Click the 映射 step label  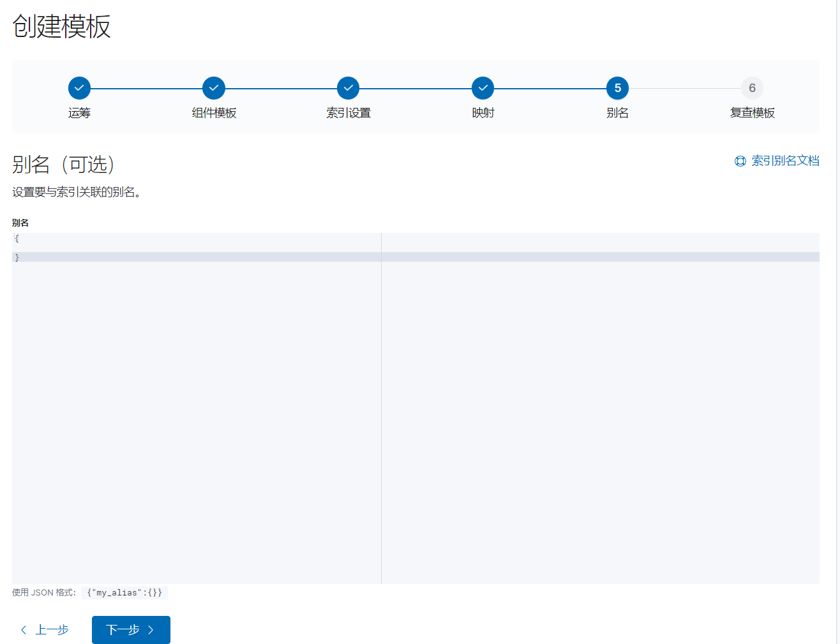pos(483,113)
